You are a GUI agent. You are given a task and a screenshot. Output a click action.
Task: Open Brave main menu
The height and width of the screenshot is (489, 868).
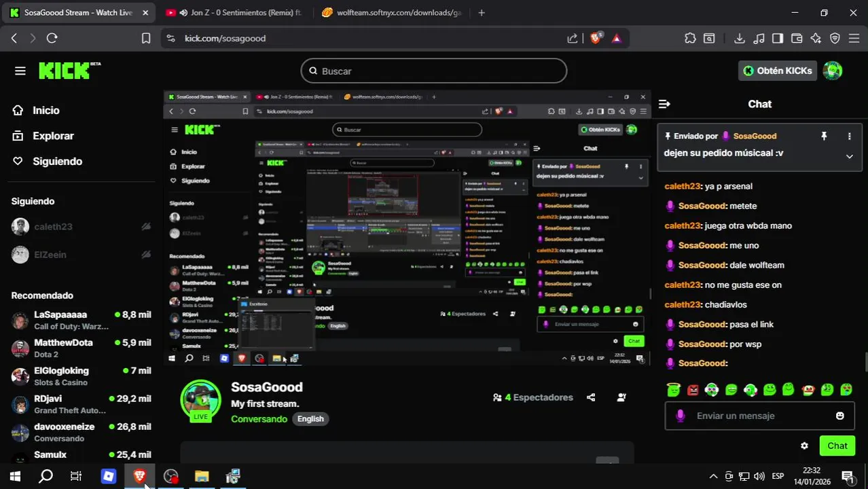pyautogui.click(x=854, y=38)
